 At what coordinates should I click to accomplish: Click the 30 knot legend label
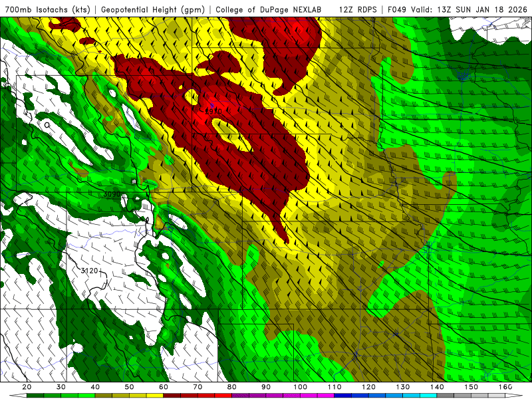click(61, 387)
